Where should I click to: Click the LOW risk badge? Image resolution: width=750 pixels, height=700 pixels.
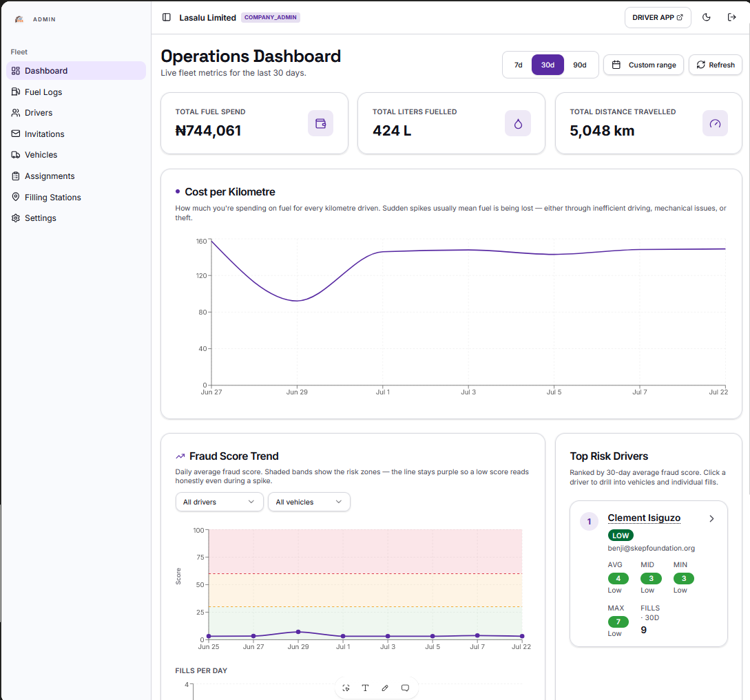tap(621, 535)
